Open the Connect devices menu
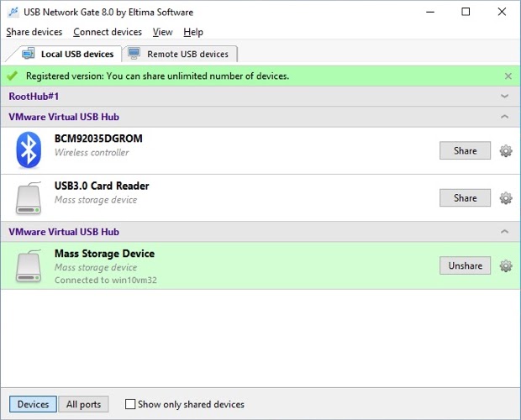Viewport: 521px width, 420px height. point(108,32)
